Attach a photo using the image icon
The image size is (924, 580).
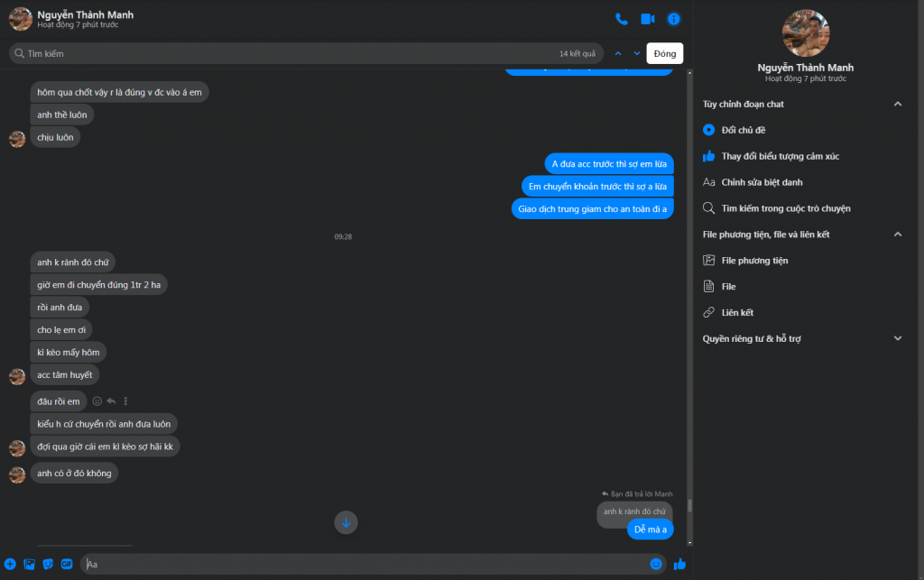pos(30,565)
